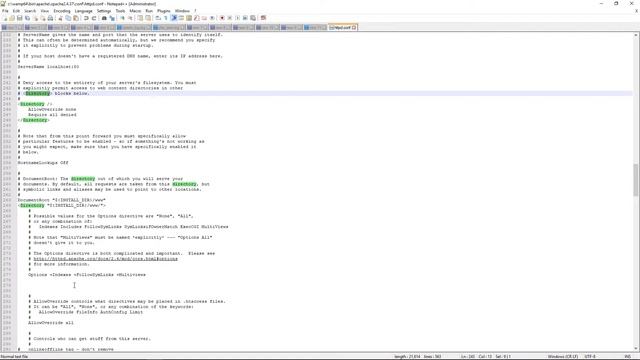Open Find with the binoculars icon

pos(104,18)
